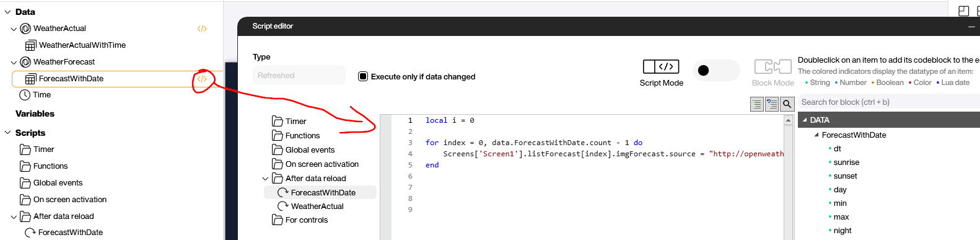Open Functions folder in Script editor tree

278,135
